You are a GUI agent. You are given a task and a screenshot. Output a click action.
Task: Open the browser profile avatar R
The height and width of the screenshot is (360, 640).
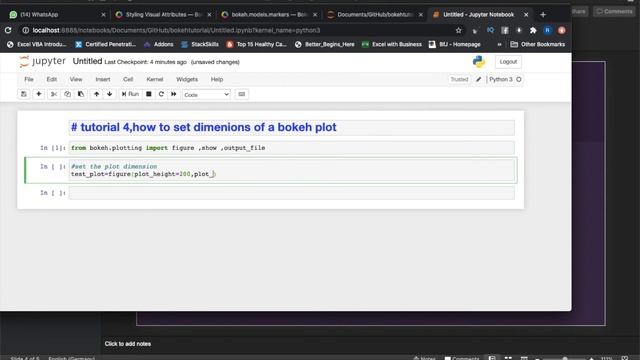(547, 30)
